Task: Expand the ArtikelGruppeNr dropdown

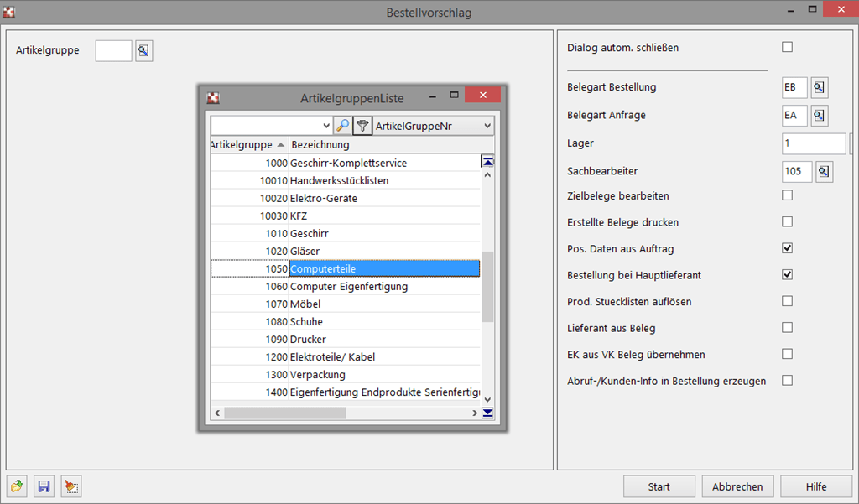Action: pos(487,126)
